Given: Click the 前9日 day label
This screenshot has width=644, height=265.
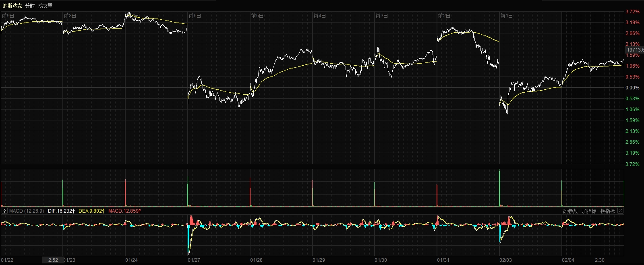Looking at the screenshot, I should pos(8,16).
